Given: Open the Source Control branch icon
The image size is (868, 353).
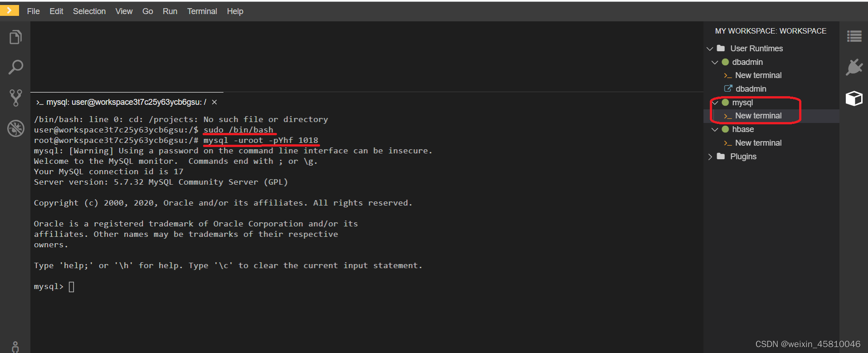Looking at the screenshot, I should tap(15, 98).
